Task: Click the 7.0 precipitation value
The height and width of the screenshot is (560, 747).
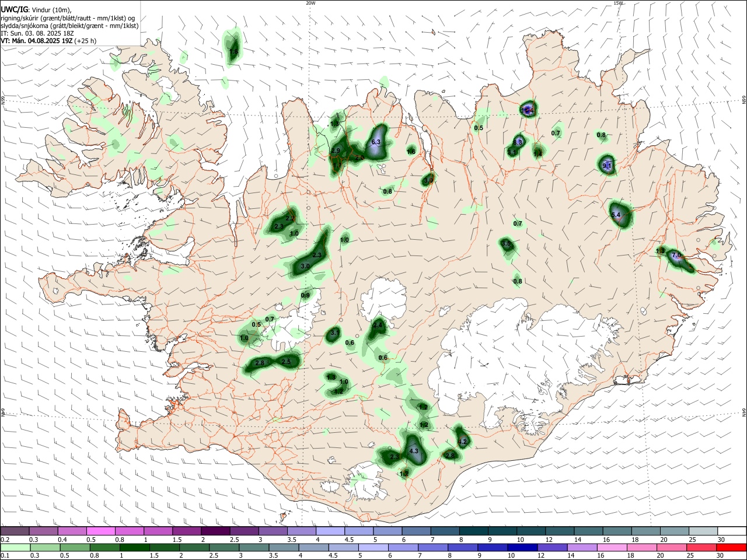Action: coord(676,256)
